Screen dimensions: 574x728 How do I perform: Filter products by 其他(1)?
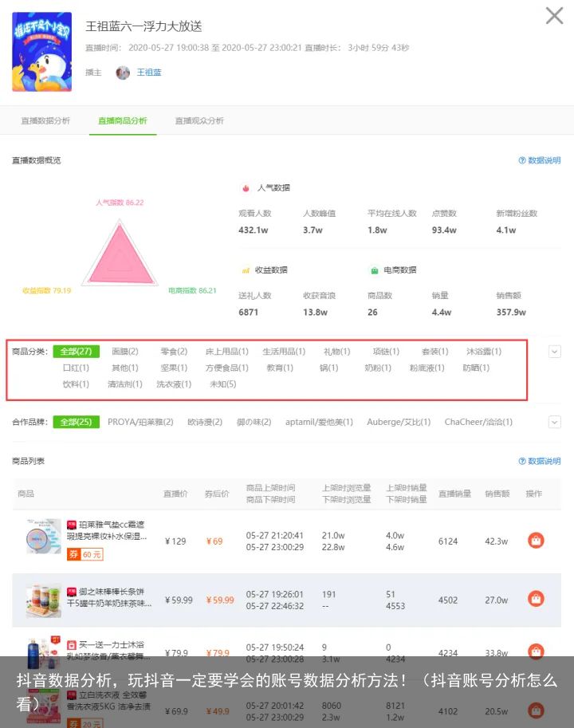(125, 368)
